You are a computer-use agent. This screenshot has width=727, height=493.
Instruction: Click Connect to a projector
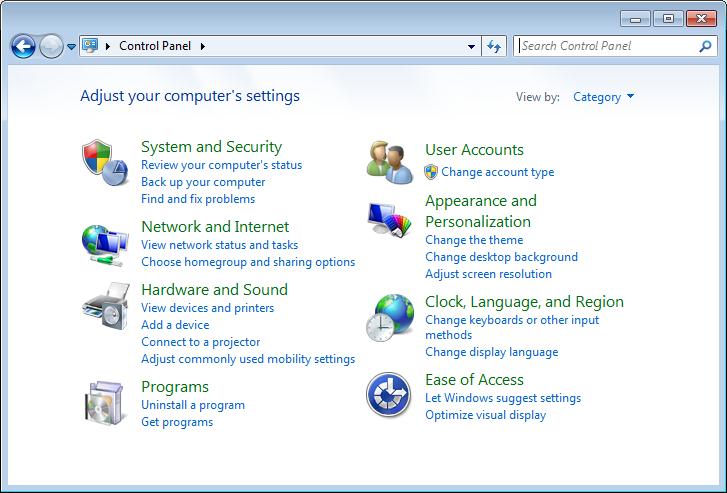[200, 342]
